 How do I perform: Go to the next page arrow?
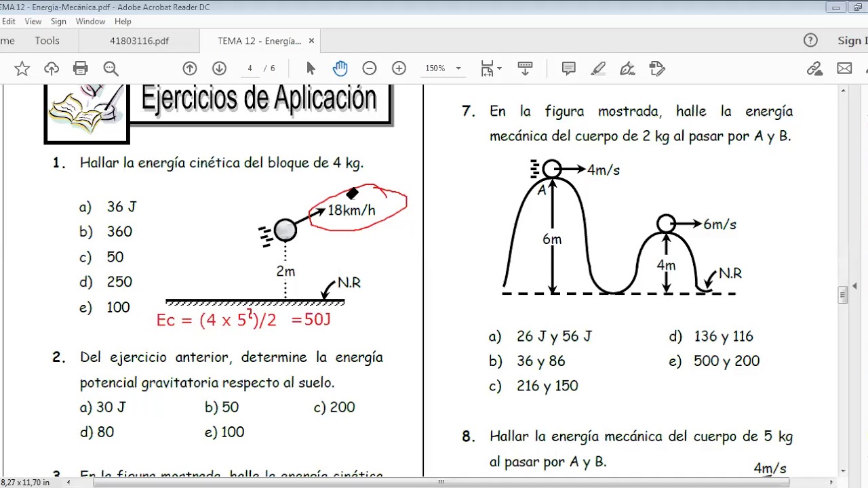point(219,68)
